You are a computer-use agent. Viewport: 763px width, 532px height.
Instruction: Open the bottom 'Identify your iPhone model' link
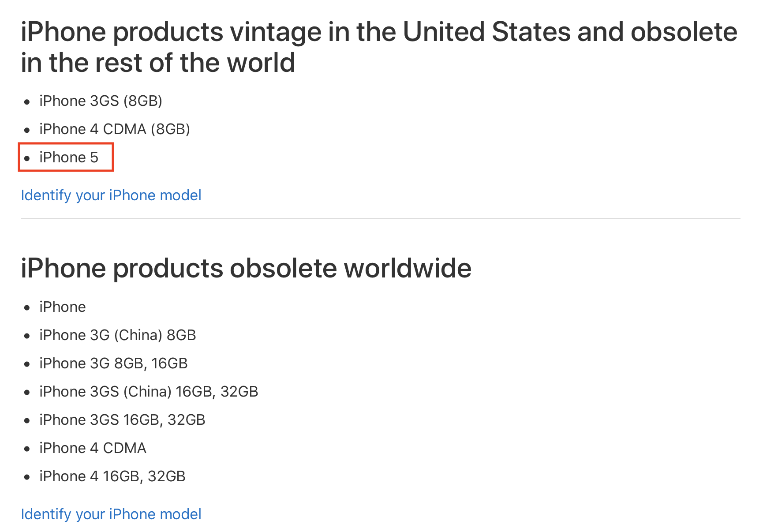coord(111,514)
